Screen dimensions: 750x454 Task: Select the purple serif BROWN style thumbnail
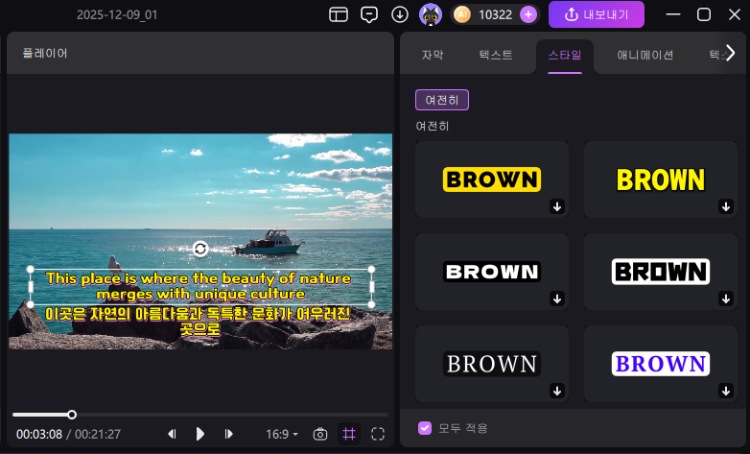[x=660, y=363]
